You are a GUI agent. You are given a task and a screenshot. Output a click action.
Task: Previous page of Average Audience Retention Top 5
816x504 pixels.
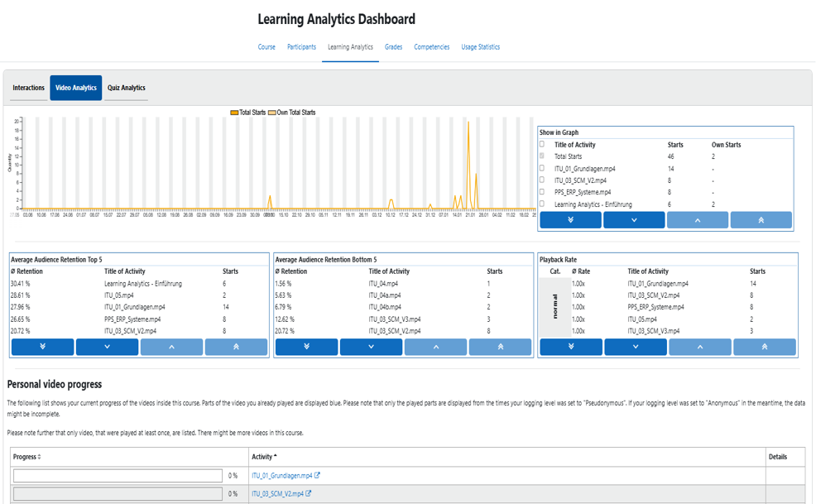pyautogui.click(x=172, y=347)
